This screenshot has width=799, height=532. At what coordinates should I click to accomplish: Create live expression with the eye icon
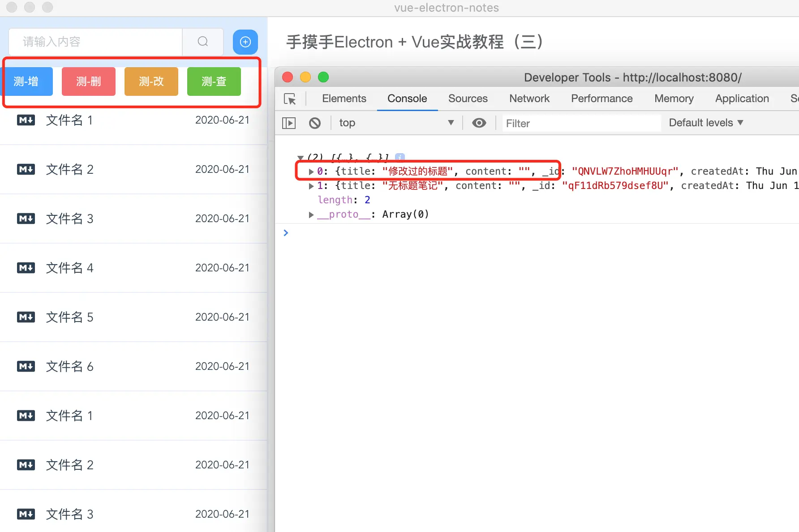[479, 123]
